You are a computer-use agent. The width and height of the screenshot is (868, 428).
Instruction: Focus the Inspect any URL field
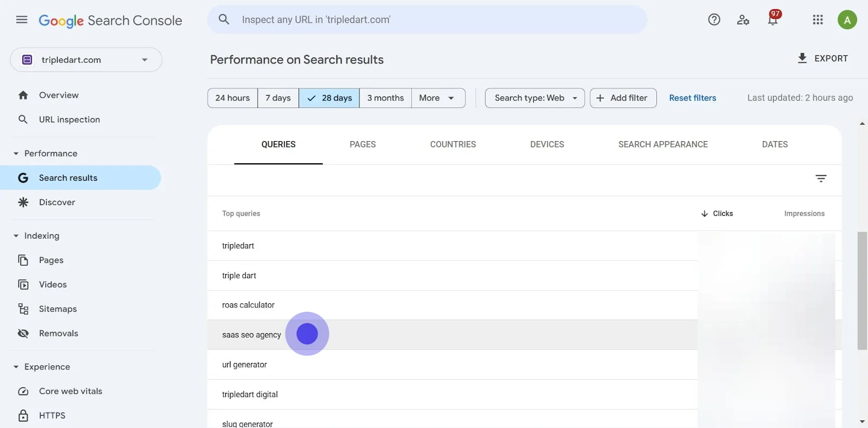pyautogui.click(x=427, y=20)
